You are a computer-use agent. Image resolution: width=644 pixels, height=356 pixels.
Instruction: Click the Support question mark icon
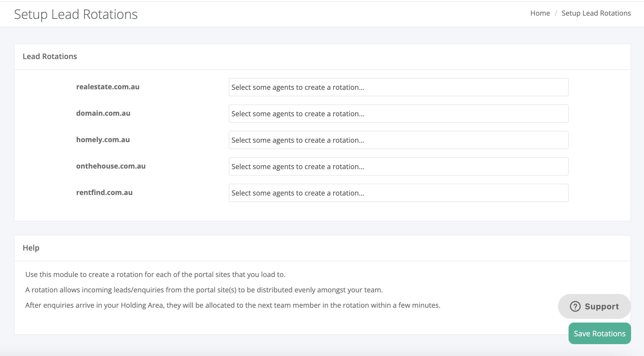[x=575, y=306]
